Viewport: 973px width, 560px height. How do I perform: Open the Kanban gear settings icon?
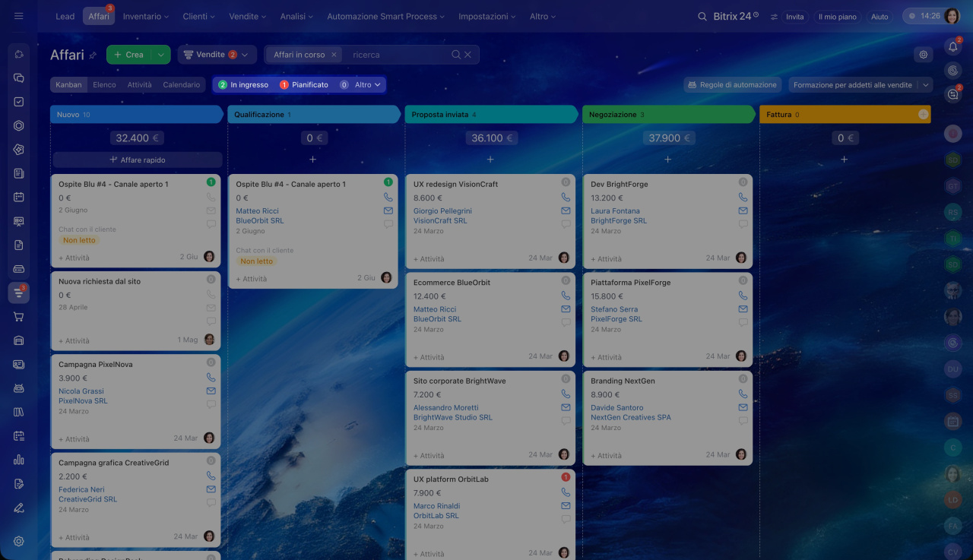point(924,55)
